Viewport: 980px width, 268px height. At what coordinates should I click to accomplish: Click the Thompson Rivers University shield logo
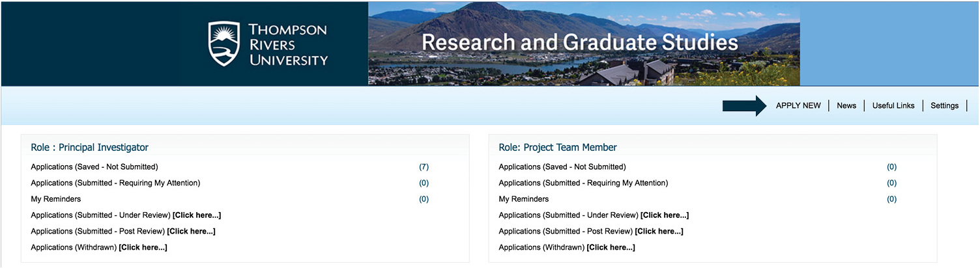[x=225, y=44]
